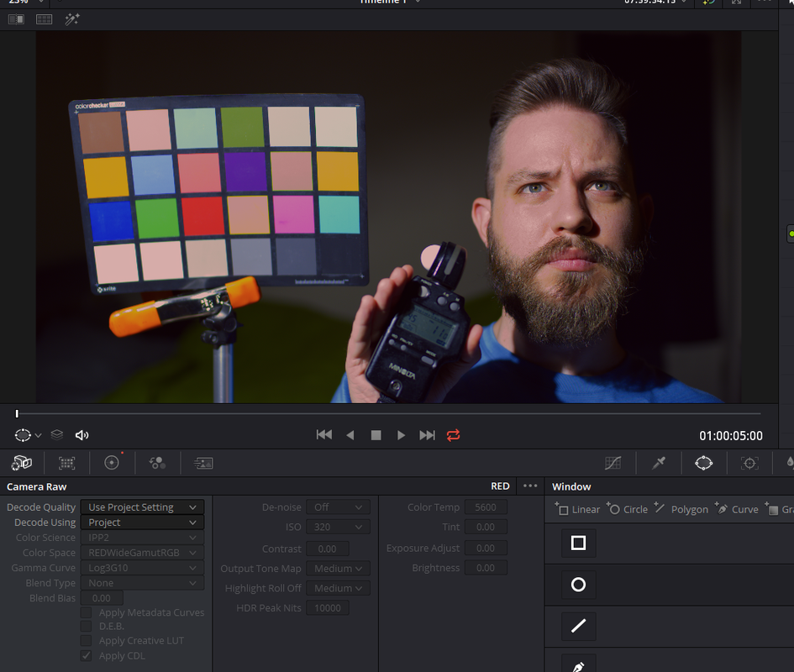Click the Brightness value field
This screenshot has height=672, width=794.
(486, 568)
